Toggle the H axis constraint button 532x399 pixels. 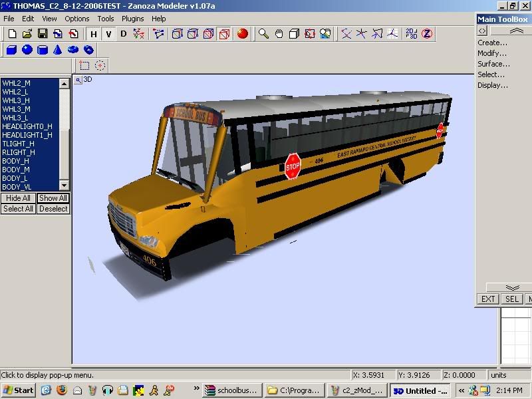pyautogui.click(x=94, y=34)
